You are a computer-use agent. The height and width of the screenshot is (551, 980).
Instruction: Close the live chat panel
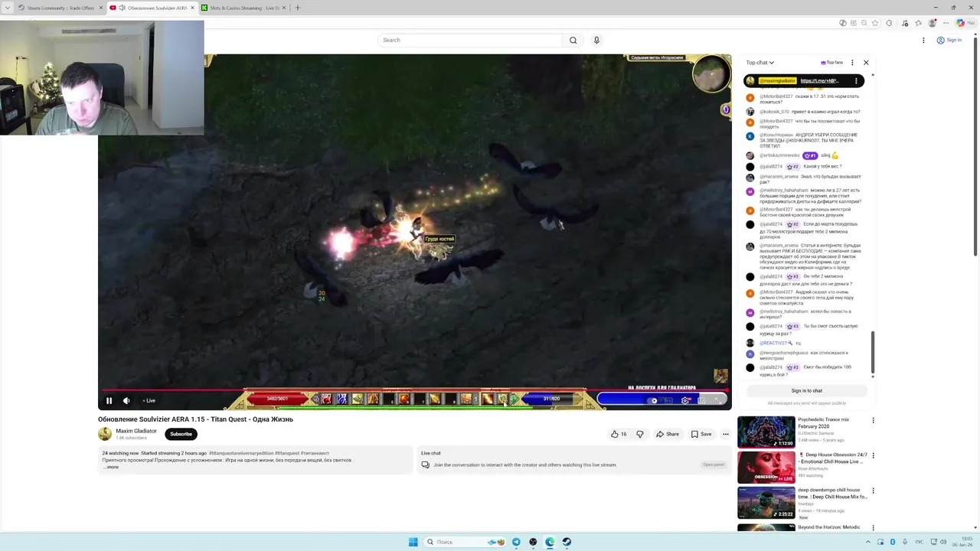(866, 63)
